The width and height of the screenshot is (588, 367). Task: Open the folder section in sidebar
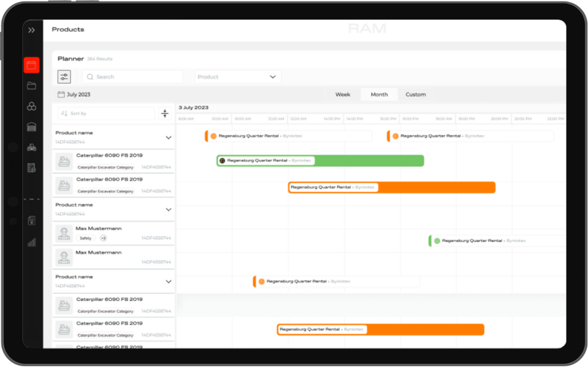[x=32, y=86]
